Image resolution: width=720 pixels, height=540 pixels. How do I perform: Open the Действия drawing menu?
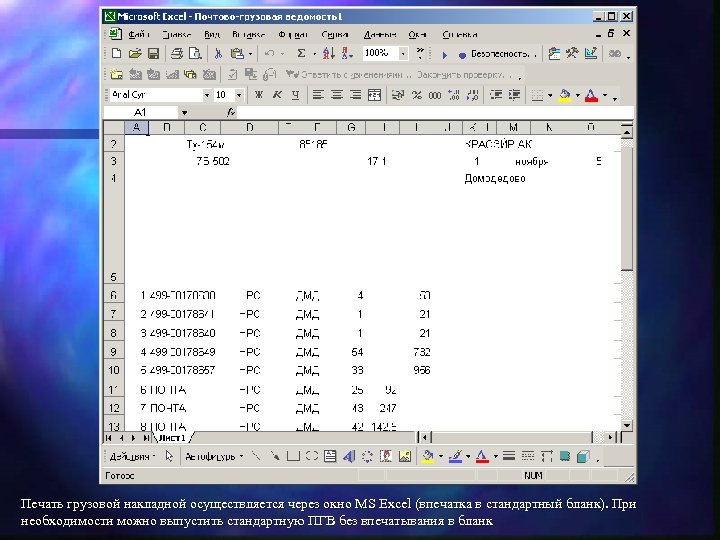132,456
